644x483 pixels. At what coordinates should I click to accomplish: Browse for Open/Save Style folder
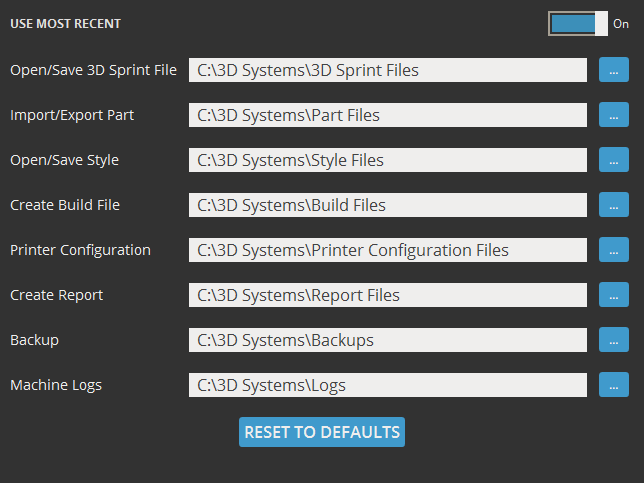[x=613, y=160]
